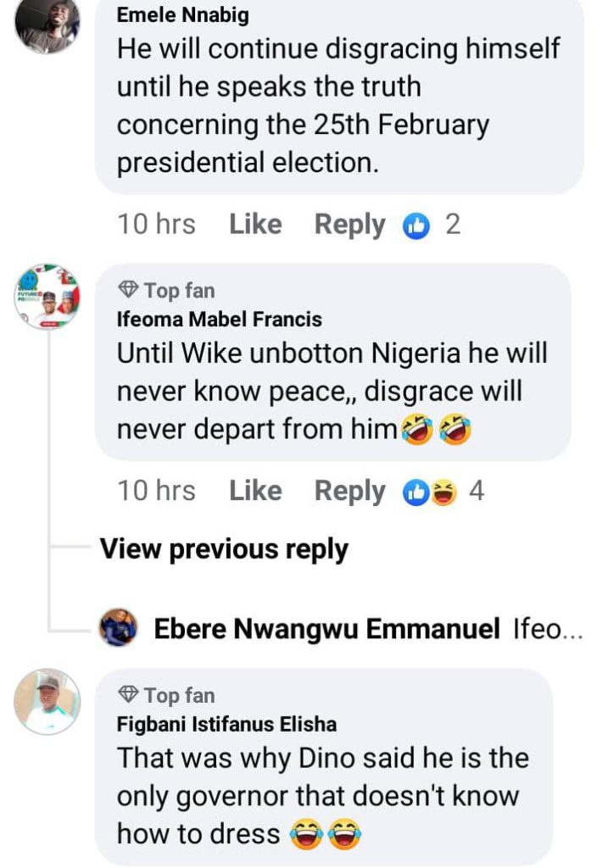This screenshot has width=608, height=868.
Task: Reply to Emele Nnabig's comment
Action: tap(349, 225)
